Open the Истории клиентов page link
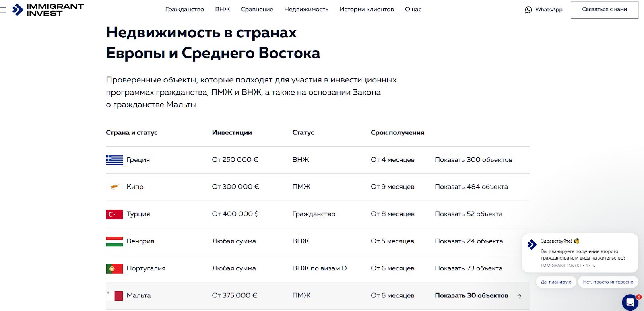The height and width of the screenshot is (311, 644). coord(366,9)
